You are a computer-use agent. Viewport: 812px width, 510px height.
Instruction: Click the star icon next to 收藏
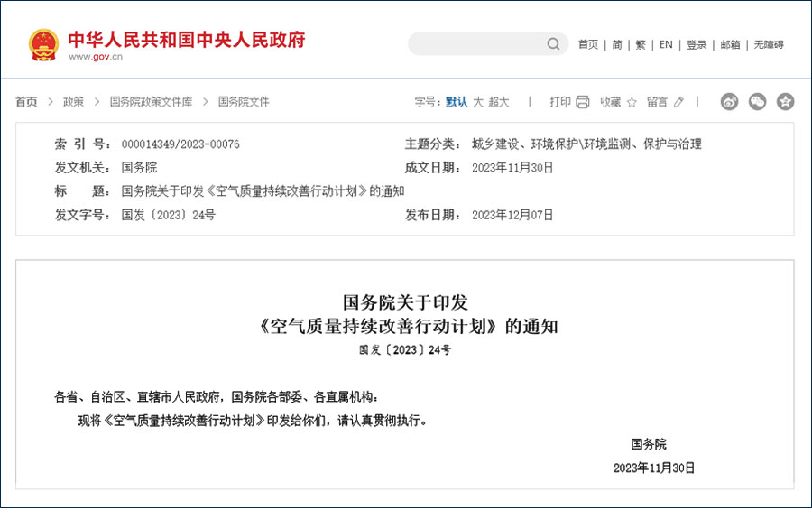pos(632,102)
